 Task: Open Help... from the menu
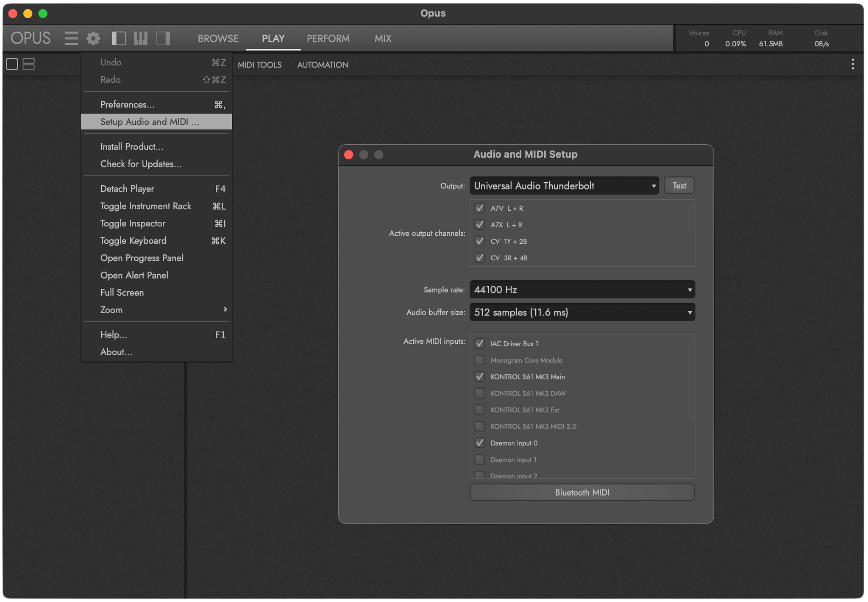tap(156, 335)
